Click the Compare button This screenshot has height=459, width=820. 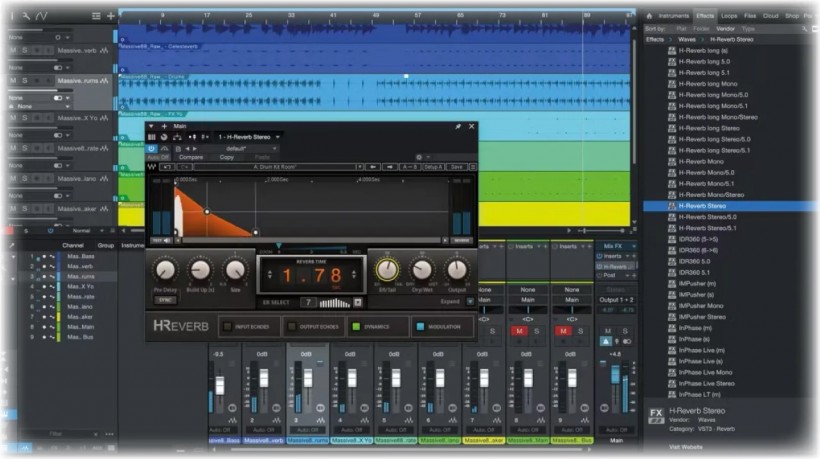coord(191,157)
